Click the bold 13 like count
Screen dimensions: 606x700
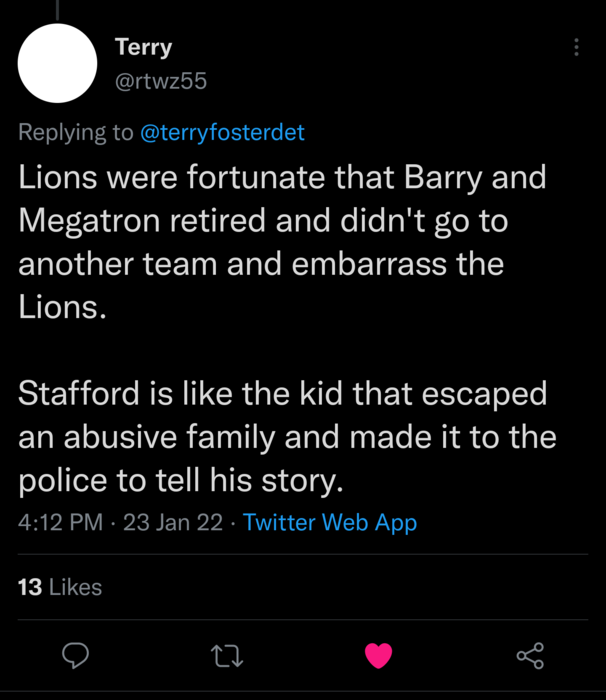click(x=29, y=587)
